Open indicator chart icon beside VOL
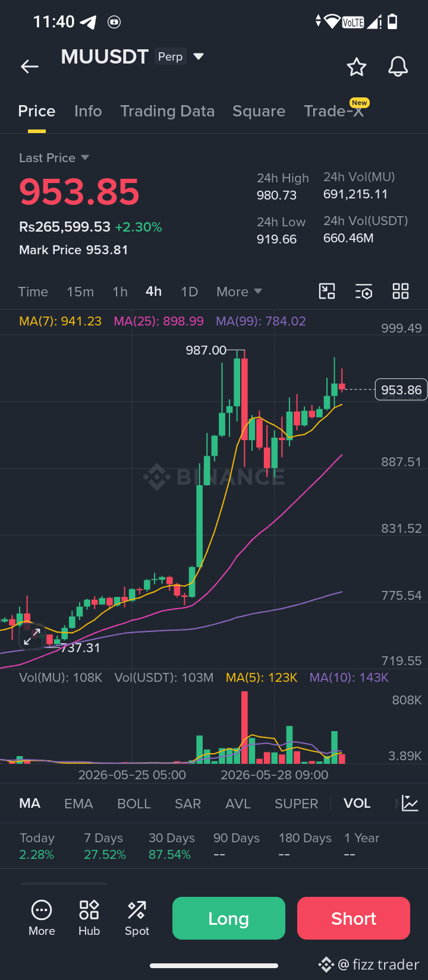The height and width of the screenshot is (980, 428). (x=410, y=804)
